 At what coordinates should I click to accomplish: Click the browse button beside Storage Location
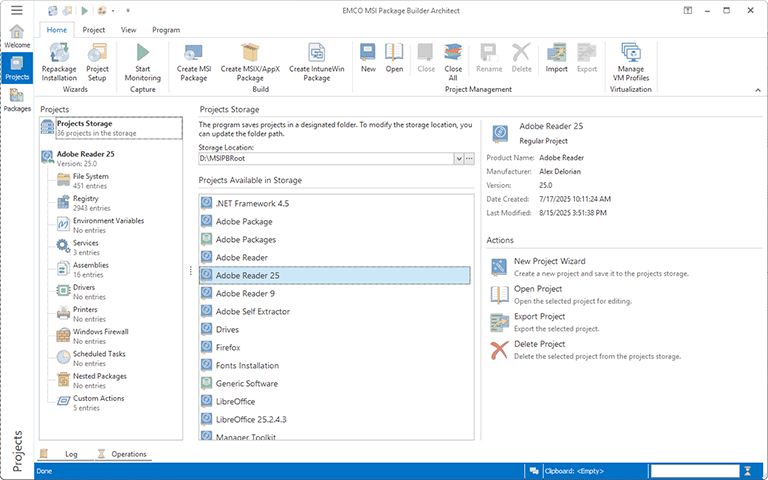point(469,159)
